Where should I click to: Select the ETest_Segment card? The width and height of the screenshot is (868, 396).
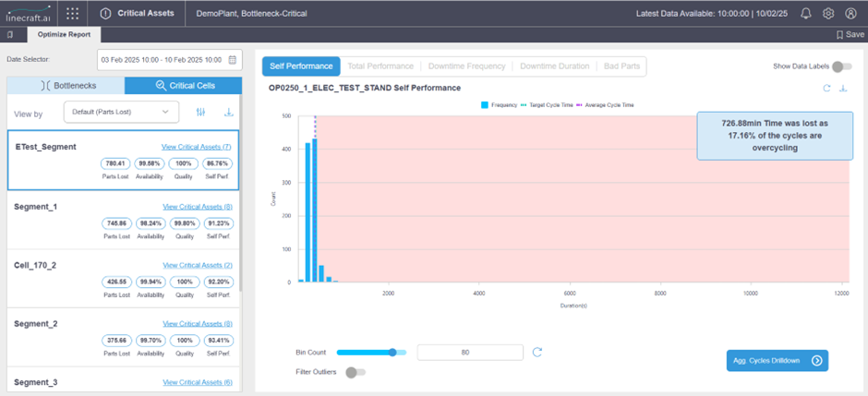pyautogui.click(x=124, y=161)
